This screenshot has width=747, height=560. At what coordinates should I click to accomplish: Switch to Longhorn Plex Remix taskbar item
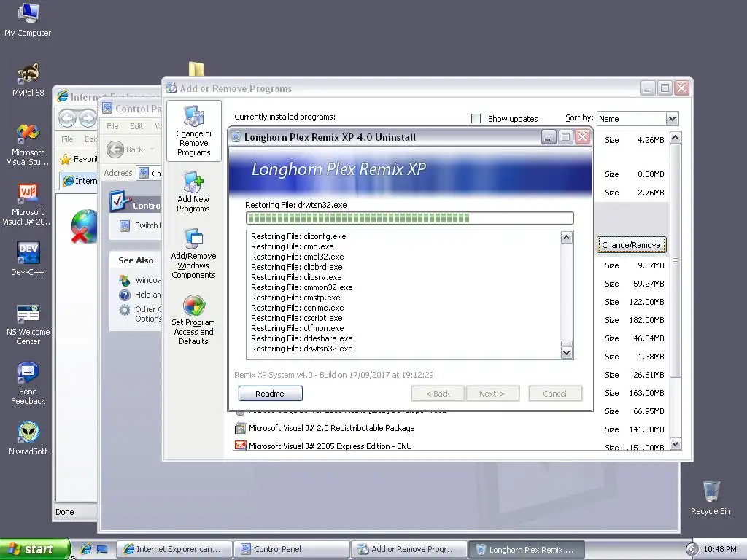click(x=527, y=549)
